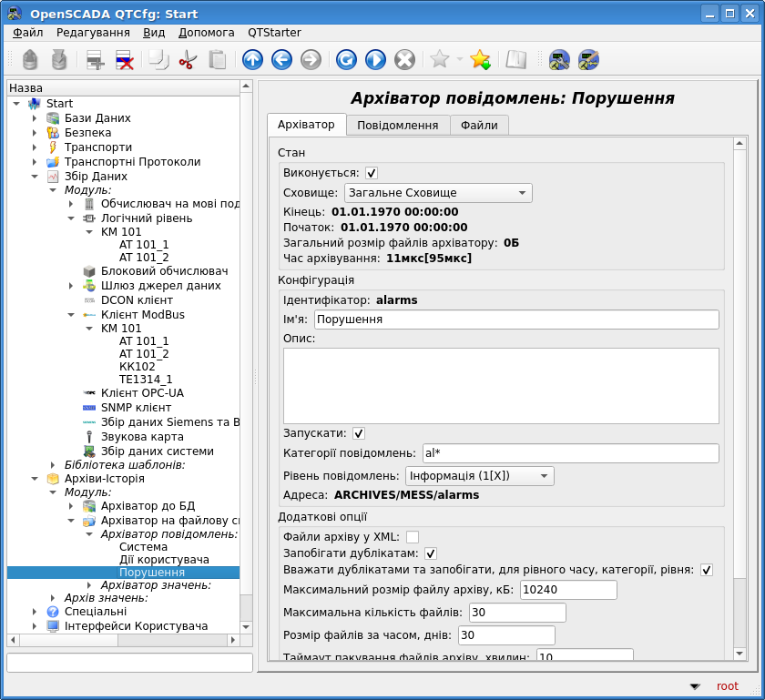The image size is (765, 700).
Task: Click the Up arrow navigation icon
Action: pos(252,60)
